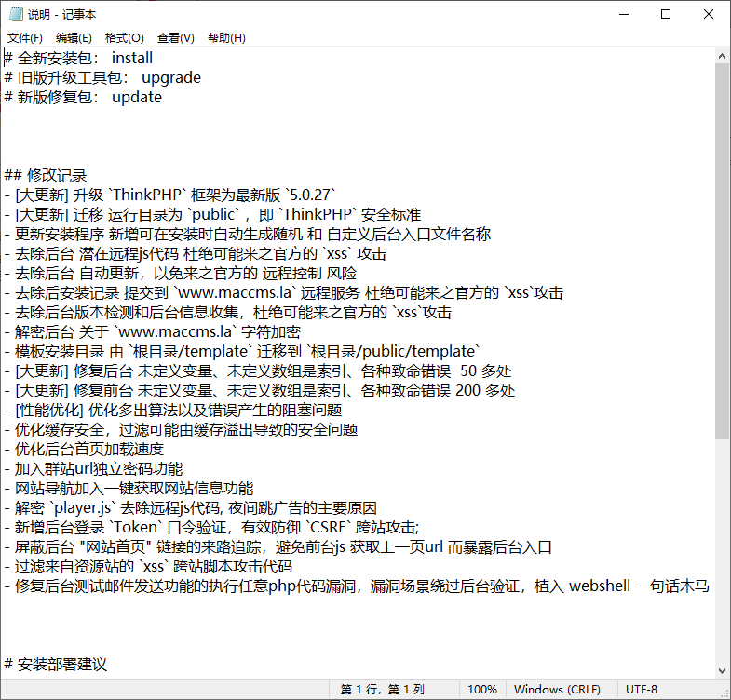Click the vertical scrollbar thumb

click(723, 251)
